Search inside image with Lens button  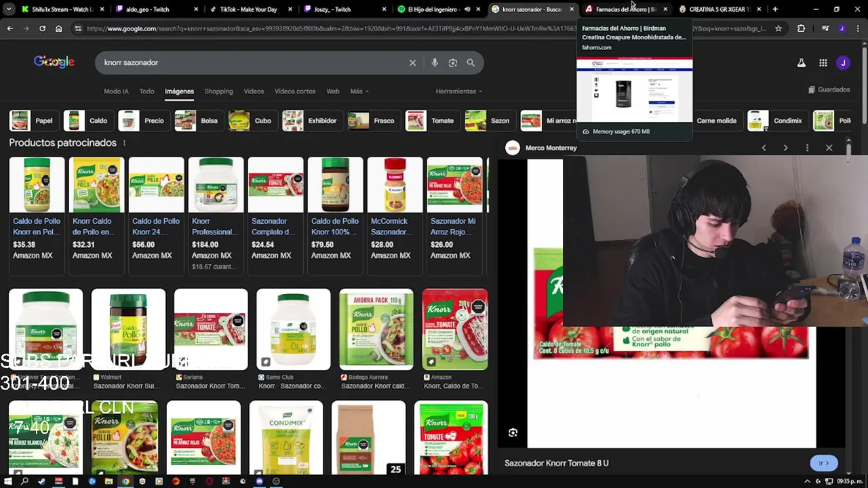pos(513,432)
